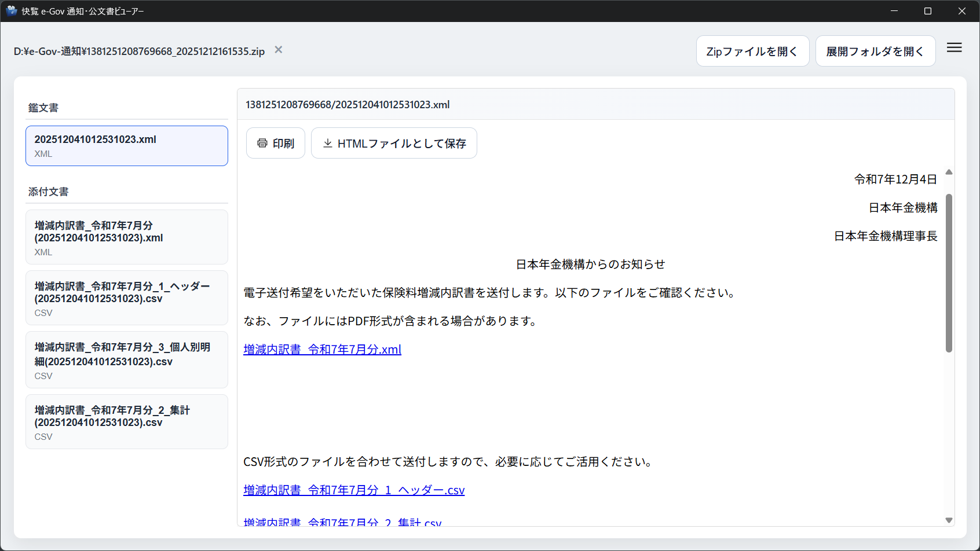Clear the opened zip file path
This screenshot has height=551, width=980.
coord(279,50)
